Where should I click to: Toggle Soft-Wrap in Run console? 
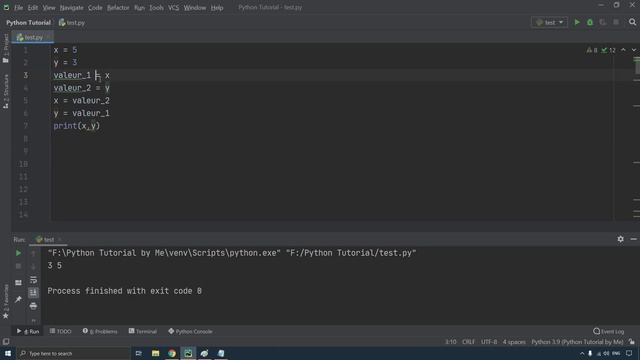point(33,280)
